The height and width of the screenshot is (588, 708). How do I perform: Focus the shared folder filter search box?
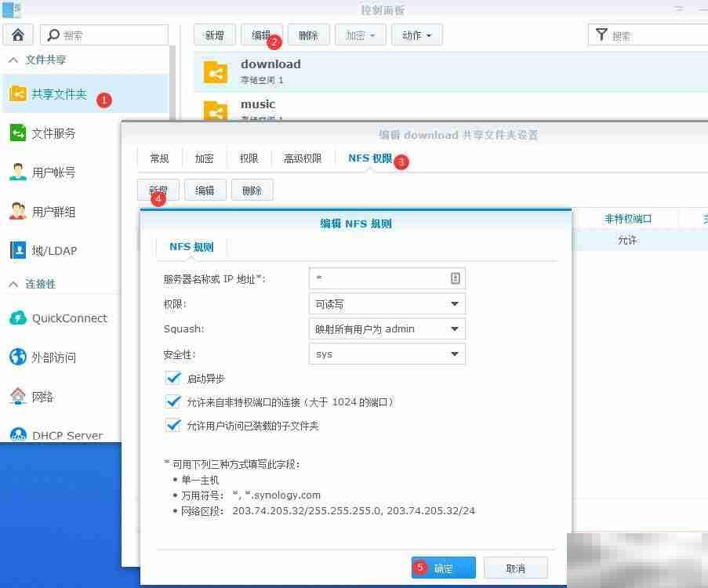tap(649, 34)
